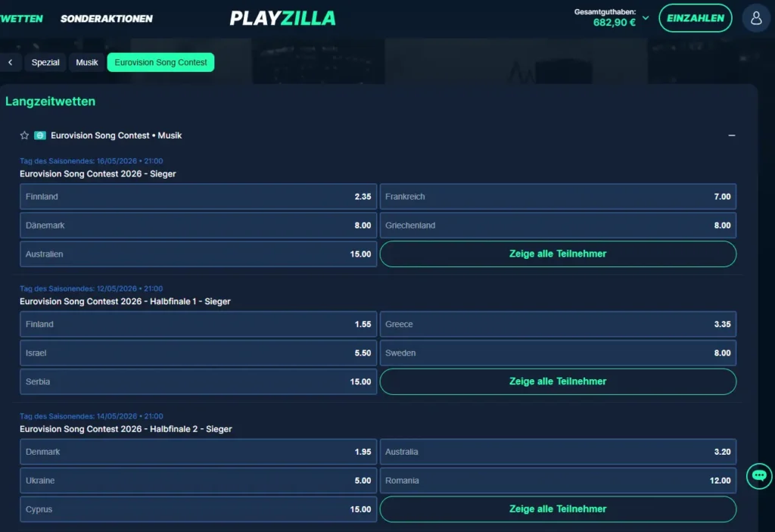The width and height of the screenshot is (775, 532).
Task: Expand the Gesamtguthaben balance dropdown arrow
Action: coord(646,18)
